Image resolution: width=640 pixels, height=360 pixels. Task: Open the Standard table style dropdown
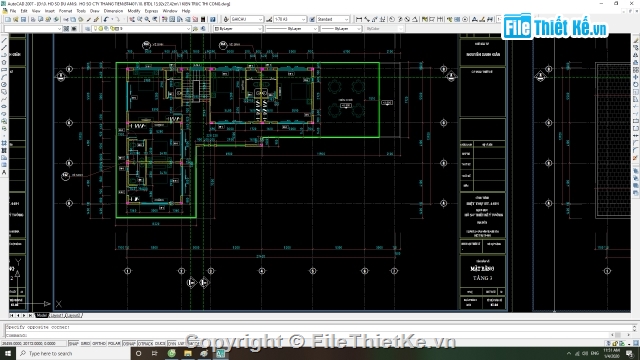tap(333, 19)
